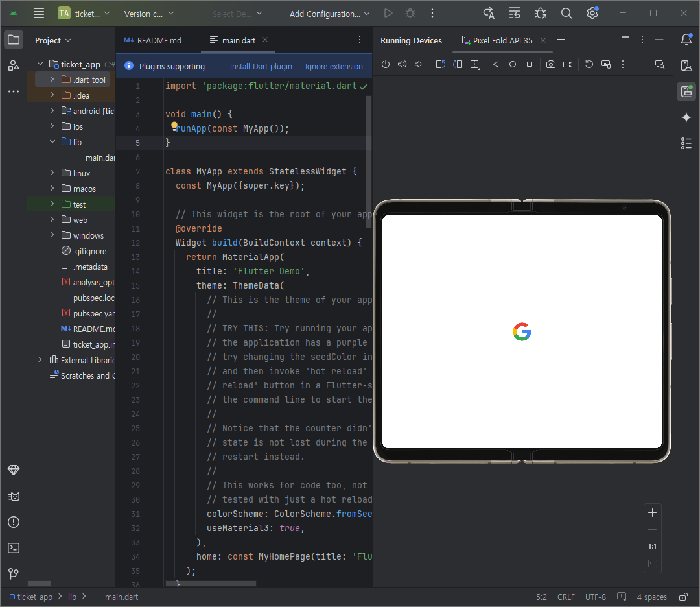700x607 pixels.
Task: Click Ignore extension link
Action: tap(334, 67)
